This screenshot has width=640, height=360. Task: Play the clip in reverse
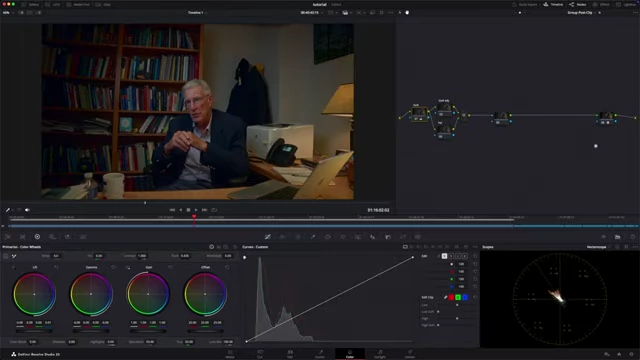click(180, 210)
